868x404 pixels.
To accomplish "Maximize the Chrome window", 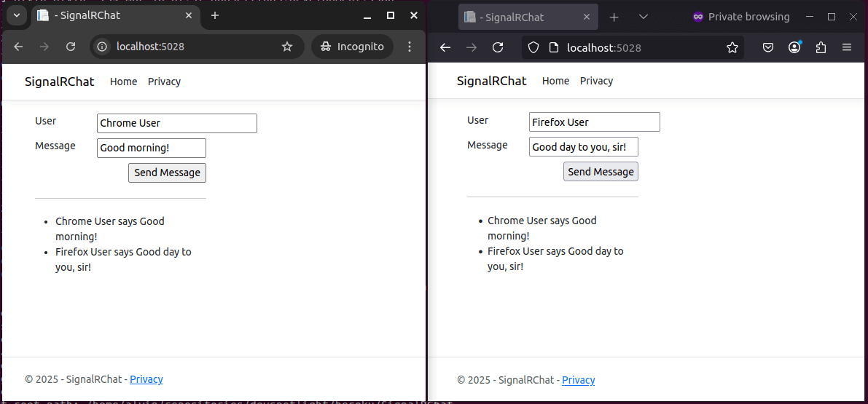I will 390,15.
